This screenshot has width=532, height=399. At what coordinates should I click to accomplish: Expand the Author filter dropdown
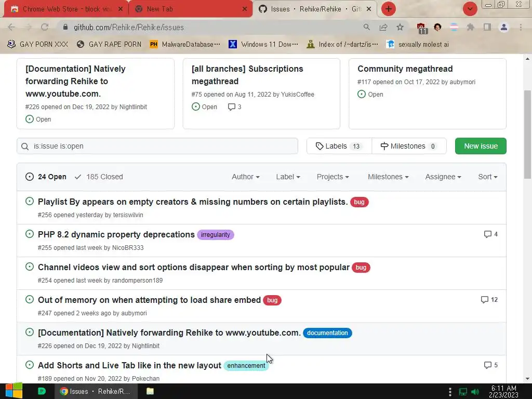(x=246, y=177)
